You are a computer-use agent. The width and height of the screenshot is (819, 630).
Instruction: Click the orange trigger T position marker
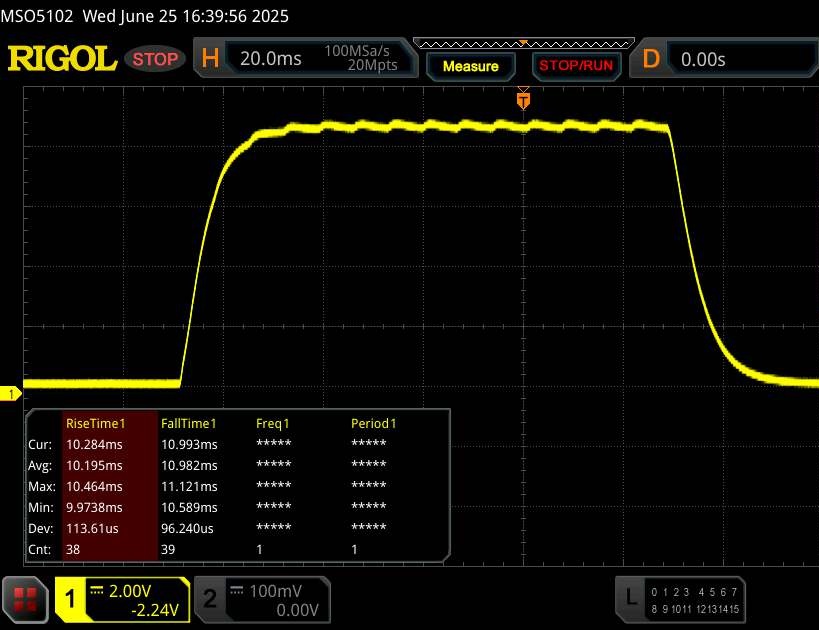(523, 99)
